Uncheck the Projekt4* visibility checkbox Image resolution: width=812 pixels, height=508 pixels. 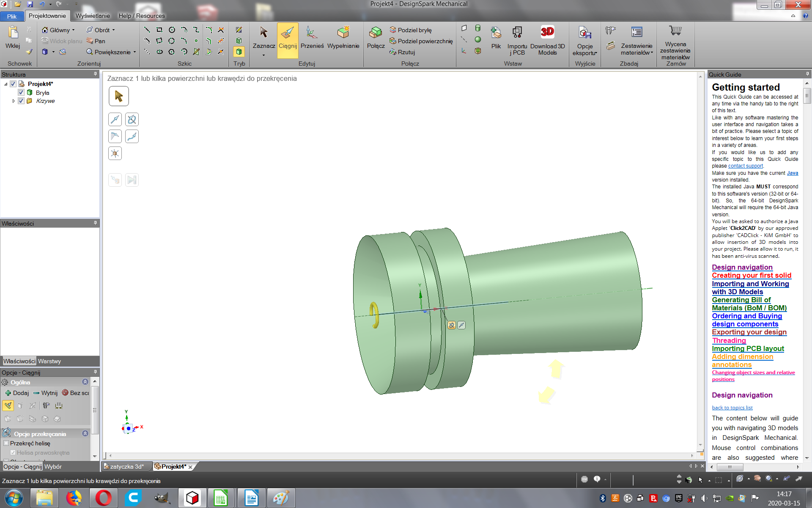pos(13,84)
